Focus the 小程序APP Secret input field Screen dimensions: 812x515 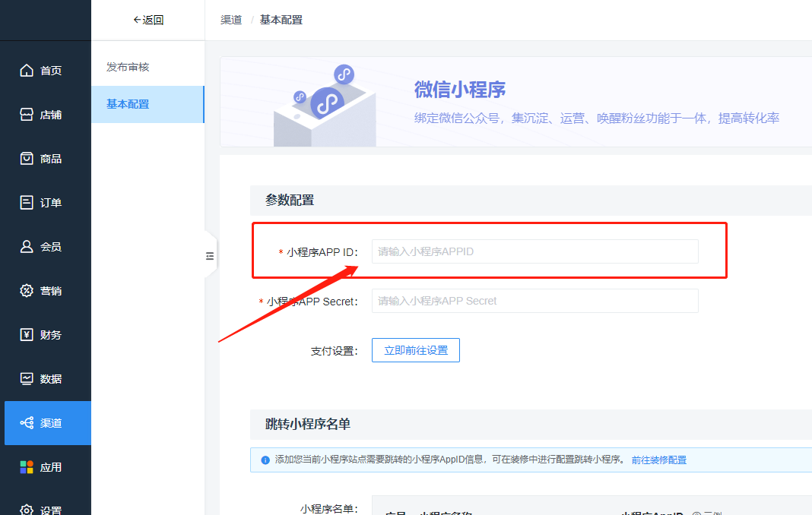click(x=535, y=301)
